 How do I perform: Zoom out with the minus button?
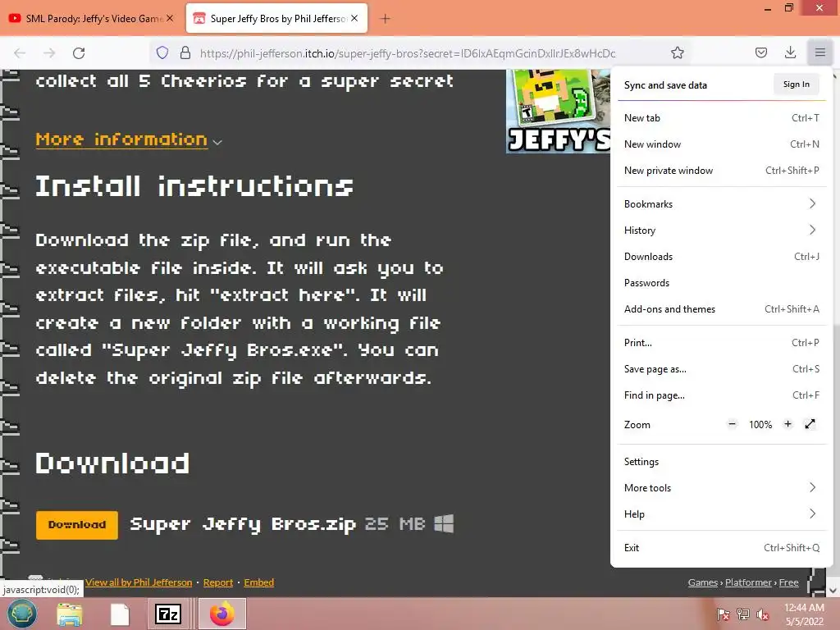(732, 424)
